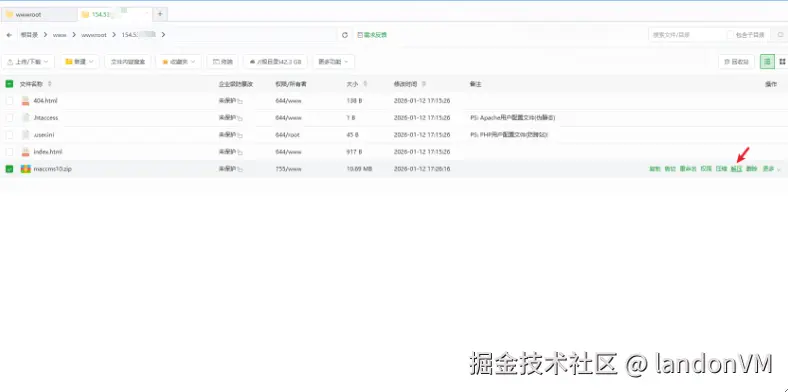Click the Apache config remark text

[x=513, y=118]
